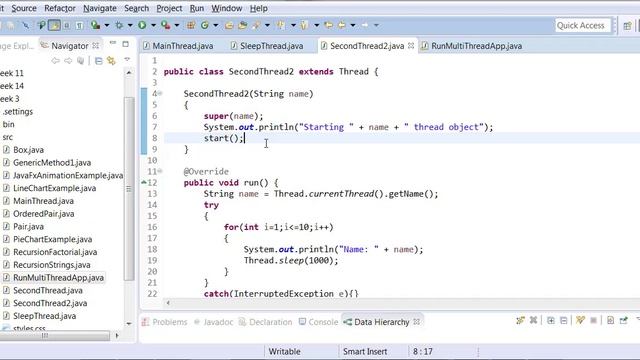
Task: Click the Back navigation arrow in main toolbar
Action: (341, 25)
